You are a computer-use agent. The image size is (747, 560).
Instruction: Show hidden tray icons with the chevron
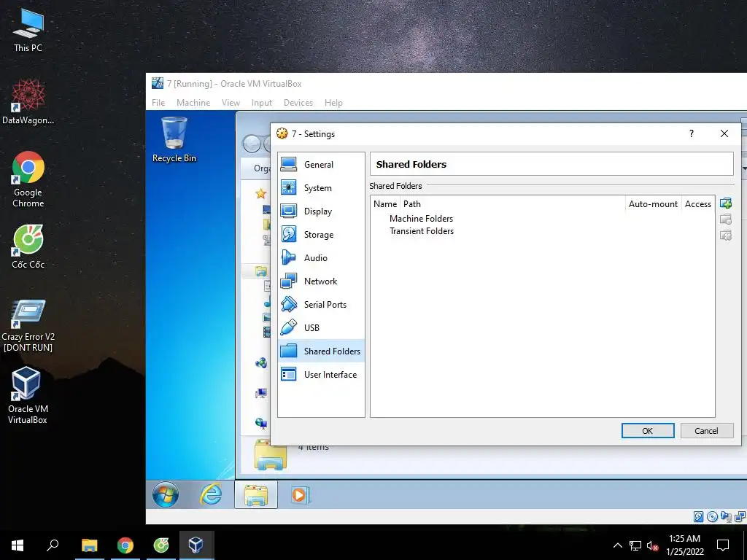617,545
